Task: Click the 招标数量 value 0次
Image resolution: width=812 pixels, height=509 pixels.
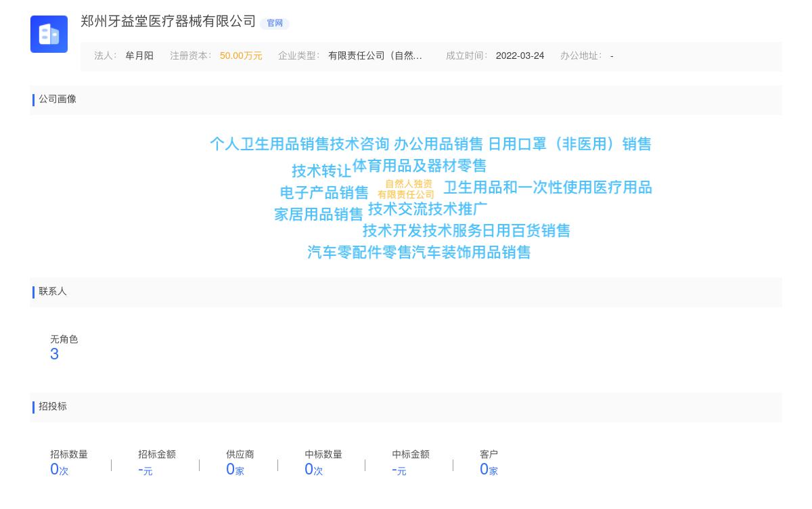Action: [x=58, y=469]
